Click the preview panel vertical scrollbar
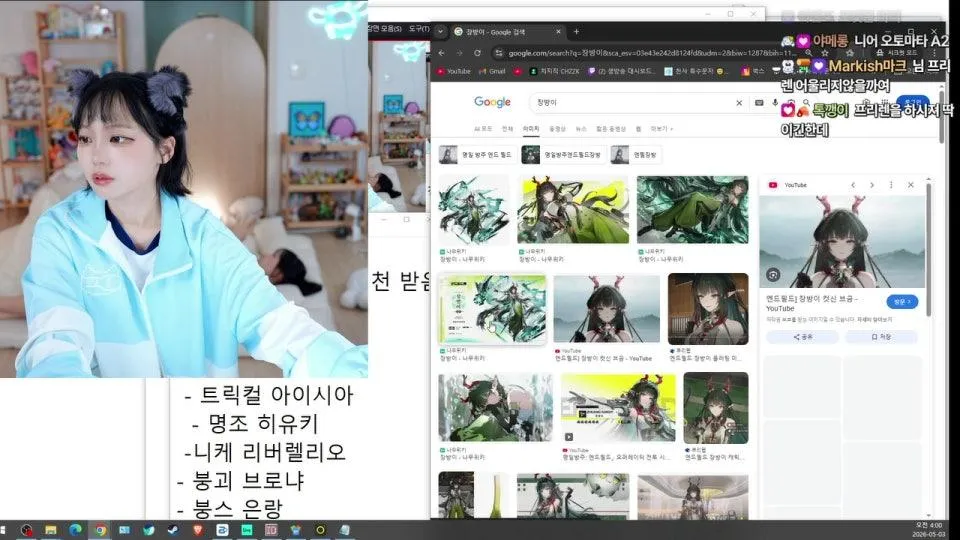960x540 pixels. pyautogui.click(x=929, y=248)
